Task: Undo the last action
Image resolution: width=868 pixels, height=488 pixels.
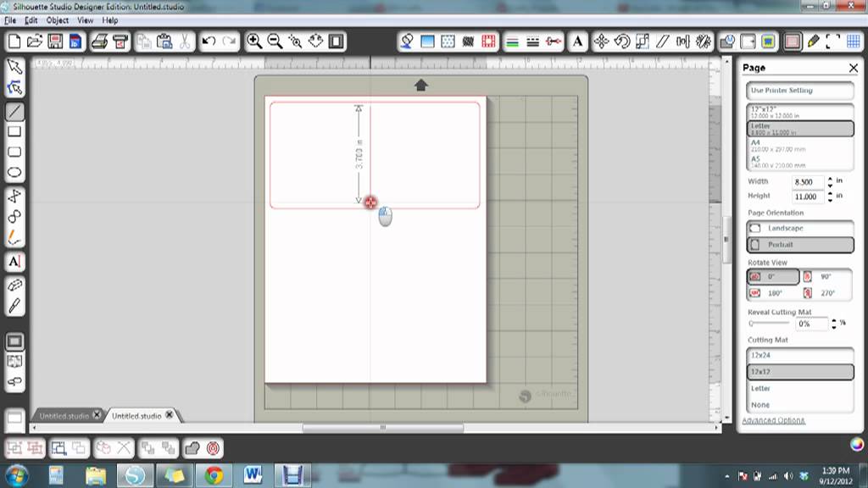Action: pyautogui.click(x=209, y=42)
